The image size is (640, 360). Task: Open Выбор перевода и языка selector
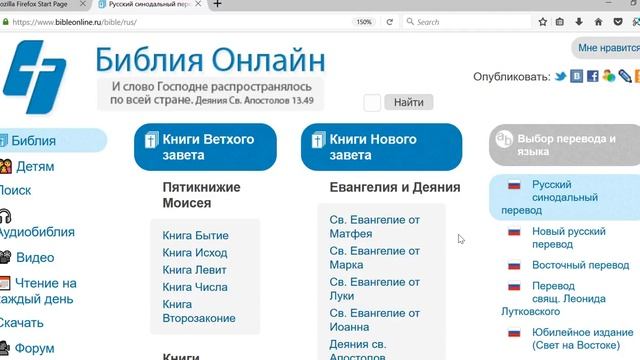[565, 145]
